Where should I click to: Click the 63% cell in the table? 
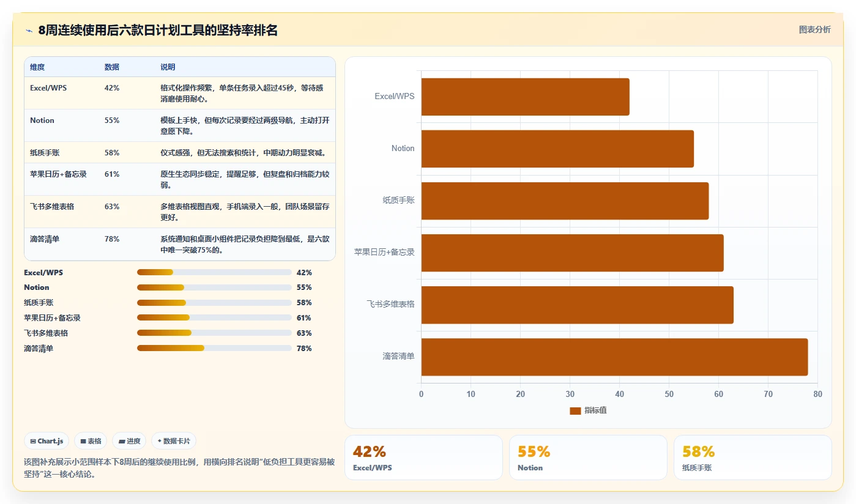point(112,207)
